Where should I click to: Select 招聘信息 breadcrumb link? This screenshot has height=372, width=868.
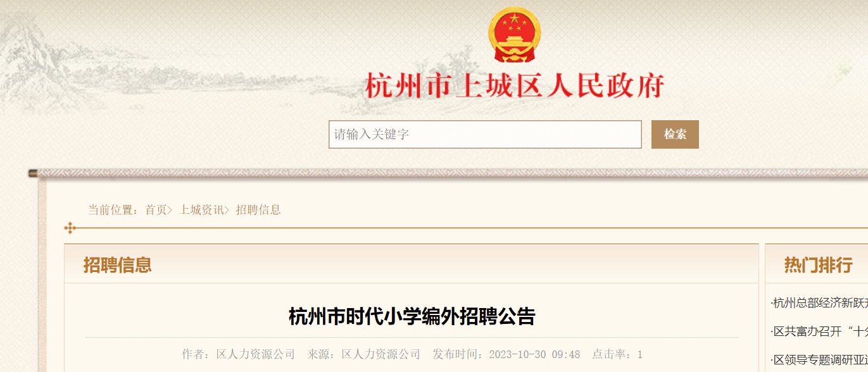(x=258, y=210)
